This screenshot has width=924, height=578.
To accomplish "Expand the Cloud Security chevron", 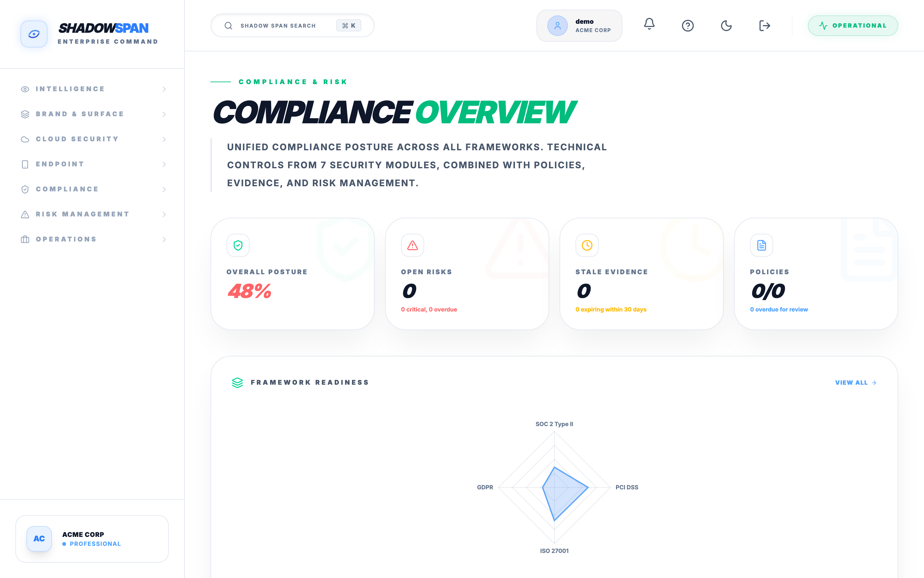I will pos(164,139).
